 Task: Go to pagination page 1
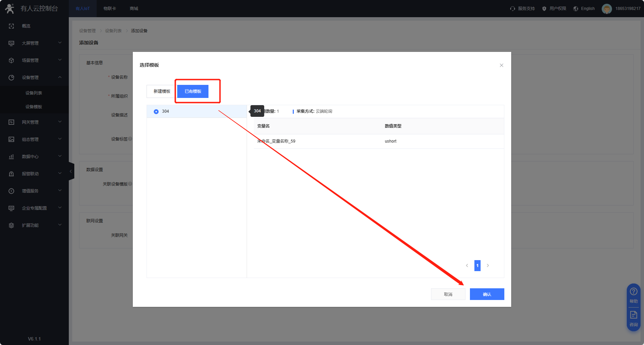[477, 266]
